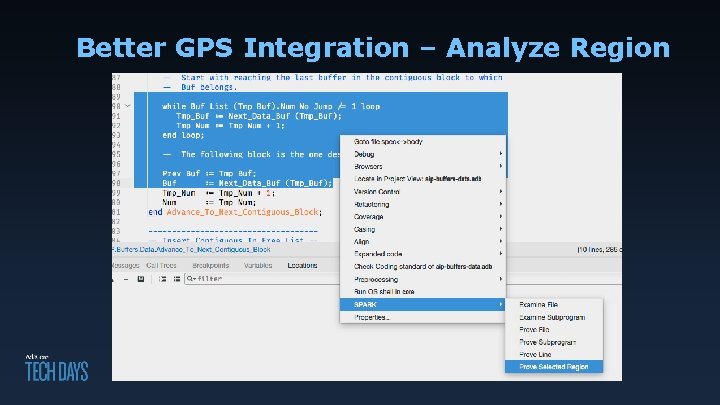This screenshot has height=405, width=720.
Task: Open the Coverage submenu
Action: 423,217
